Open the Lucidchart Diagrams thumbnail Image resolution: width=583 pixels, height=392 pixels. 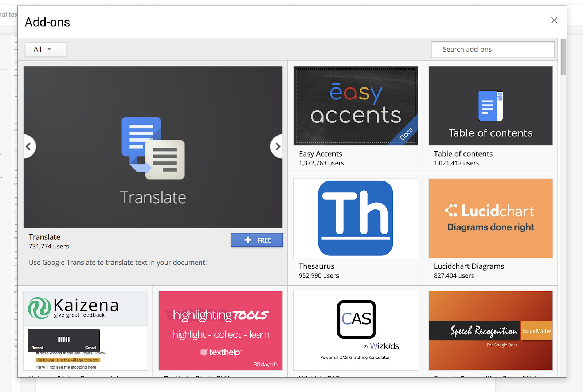[x=490, y=218]
